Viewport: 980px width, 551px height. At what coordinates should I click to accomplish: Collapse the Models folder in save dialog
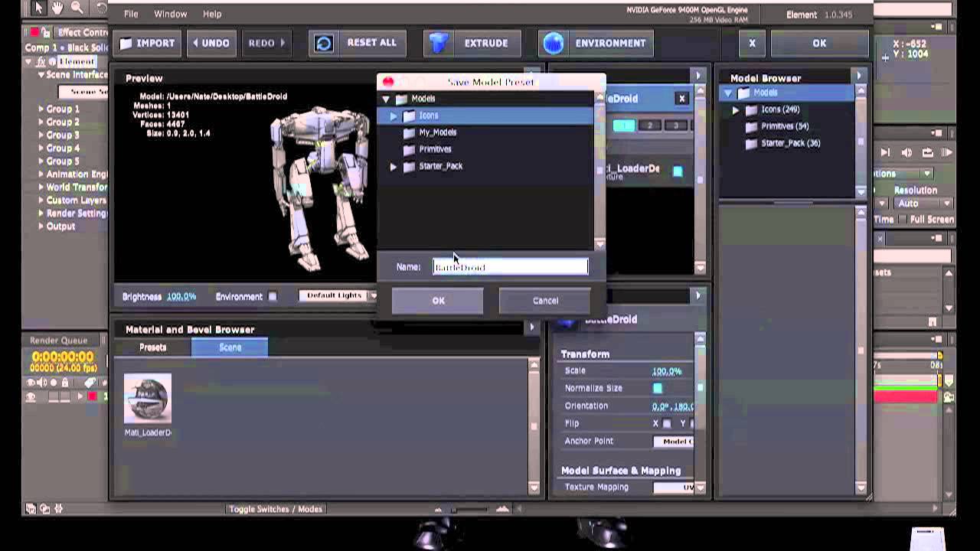tap(386, 99)
